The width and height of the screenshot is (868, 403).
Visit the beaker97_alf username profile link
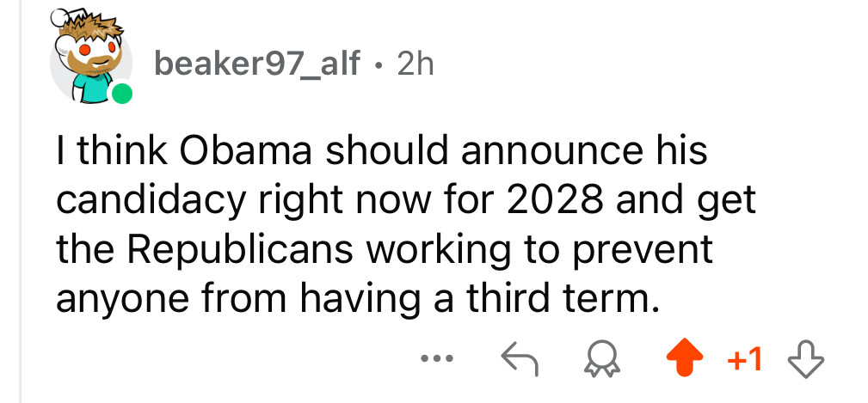coord(255,64)
